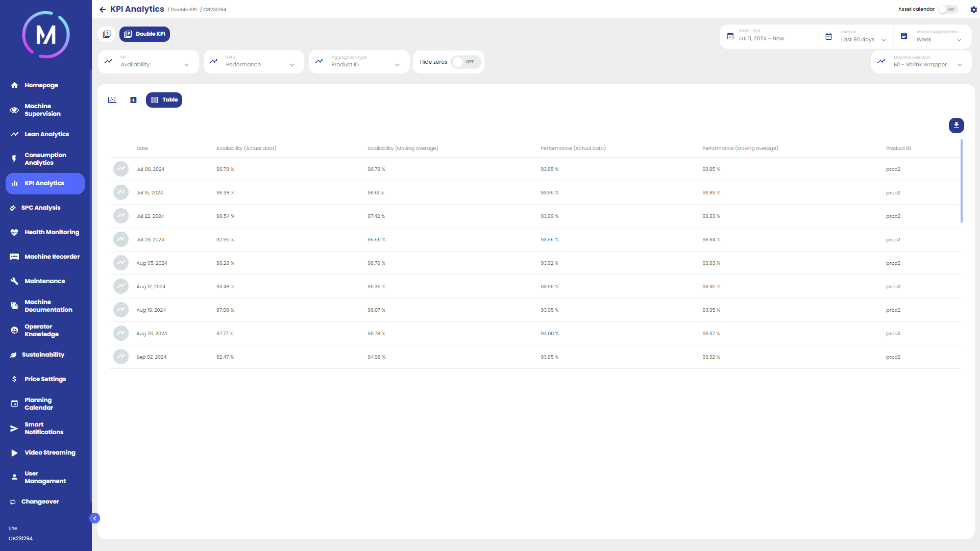Select the Table view button

click(x=164, y=100)
